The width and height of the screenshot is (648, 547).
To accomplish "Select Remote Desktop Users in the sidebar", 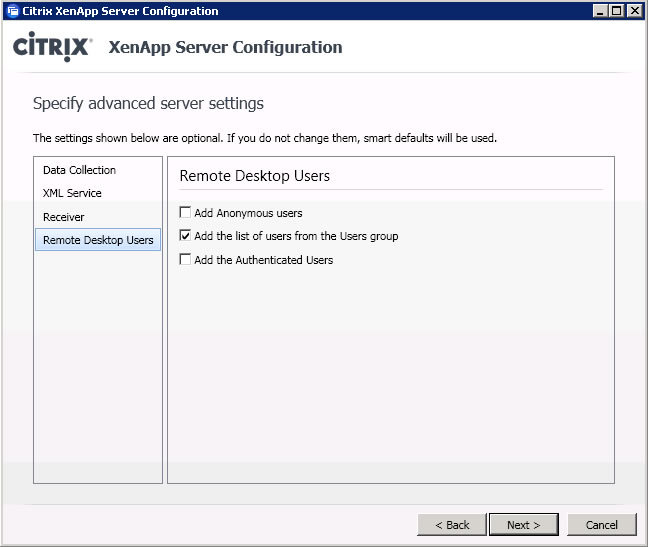I will (98, 240).
